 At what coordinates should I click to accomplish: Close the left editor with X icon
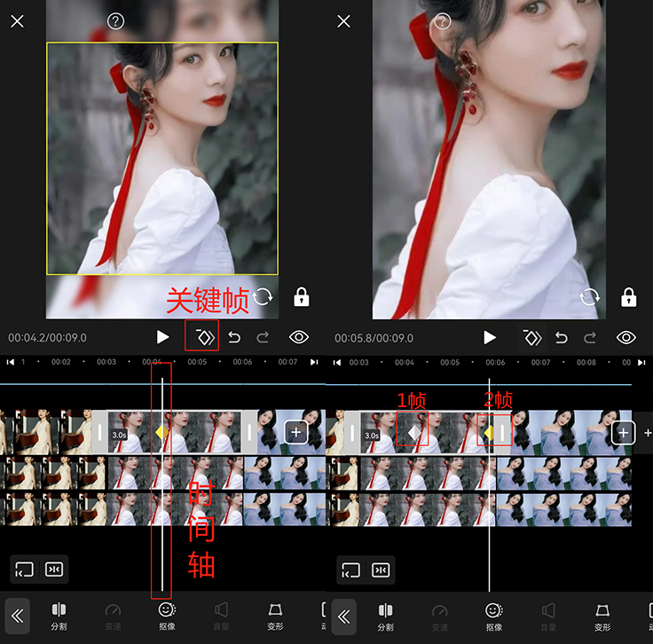(17, 21)
